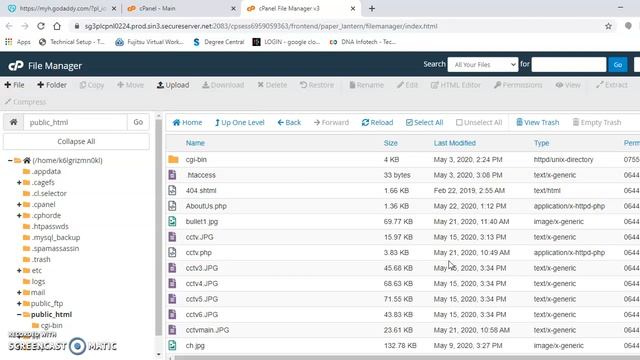
Task: Expand the public_ftp folder
Action: tap(19, 304)
